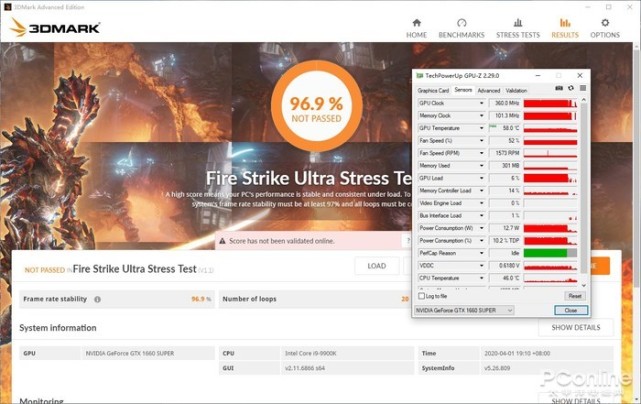The height and width of the screenshot is (404, 641).
Task: Expand the CPU Temperature sensor dropdown
Action: (x=481, y=278)
